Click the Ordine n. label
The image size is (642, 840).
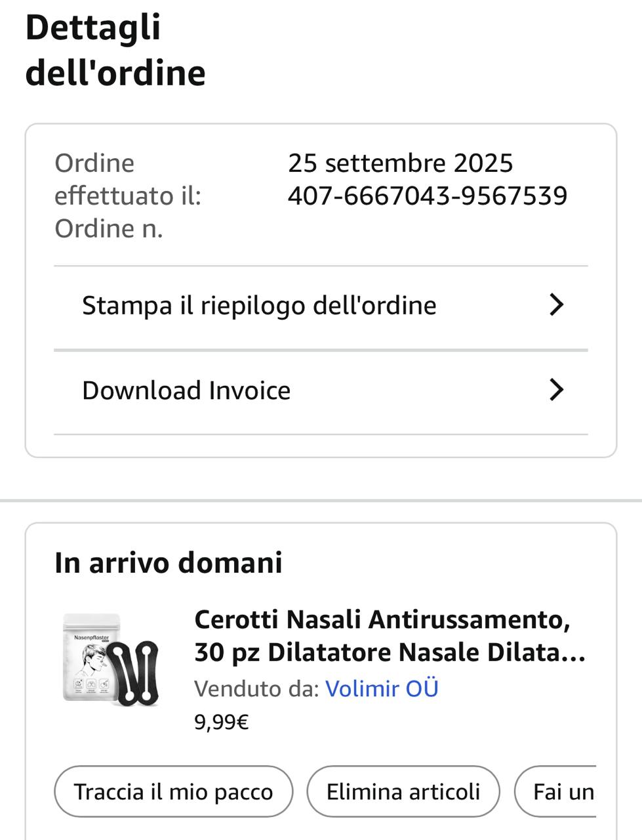click(x=109, y=228)
